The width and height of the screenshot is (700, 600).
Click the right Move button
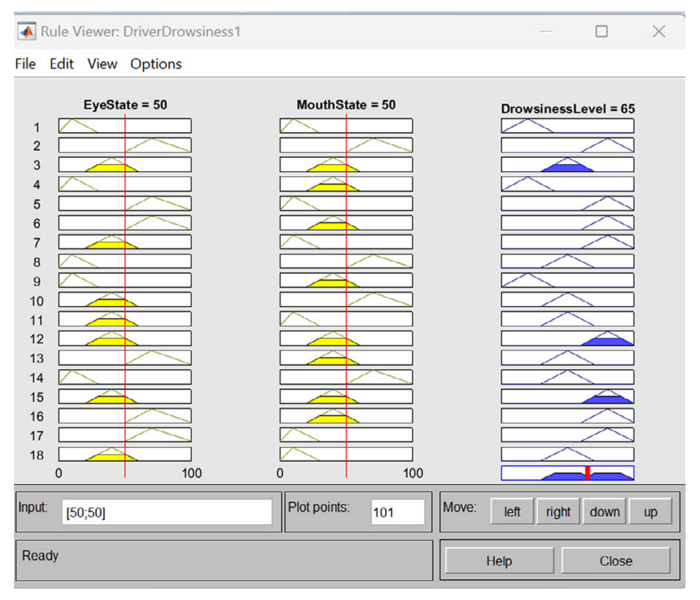558,511
